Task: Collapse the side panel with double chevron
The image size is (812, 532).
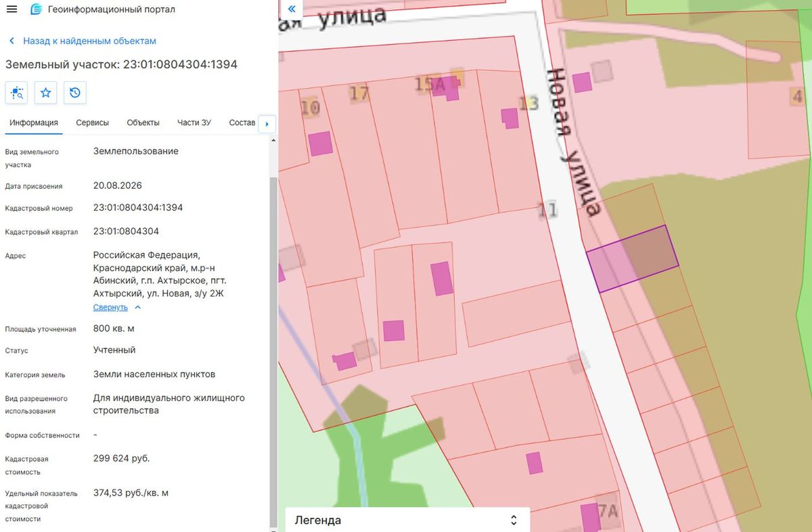Action: 292,9
